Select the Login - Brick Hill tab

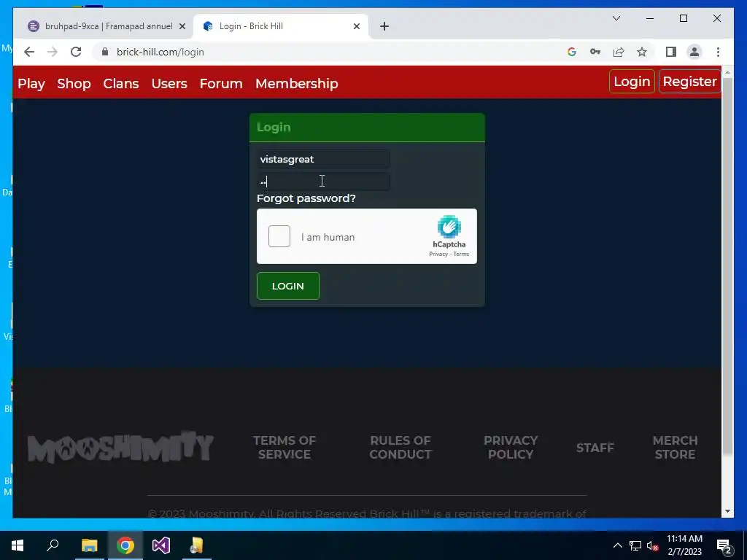[x=281, y=26]
